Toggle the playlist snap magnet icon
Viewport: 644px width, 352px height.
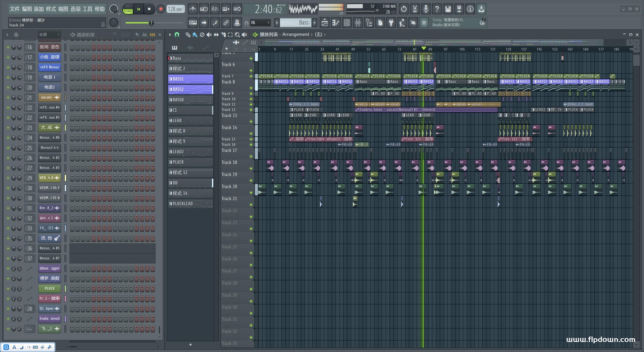click(177, 35)
